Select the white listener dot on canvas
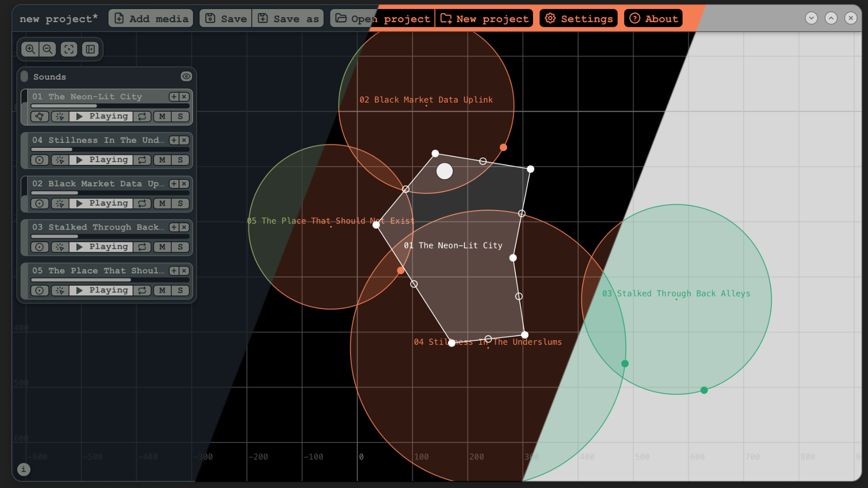This screenshot has height=488, width=868. [x=444, y=171]
